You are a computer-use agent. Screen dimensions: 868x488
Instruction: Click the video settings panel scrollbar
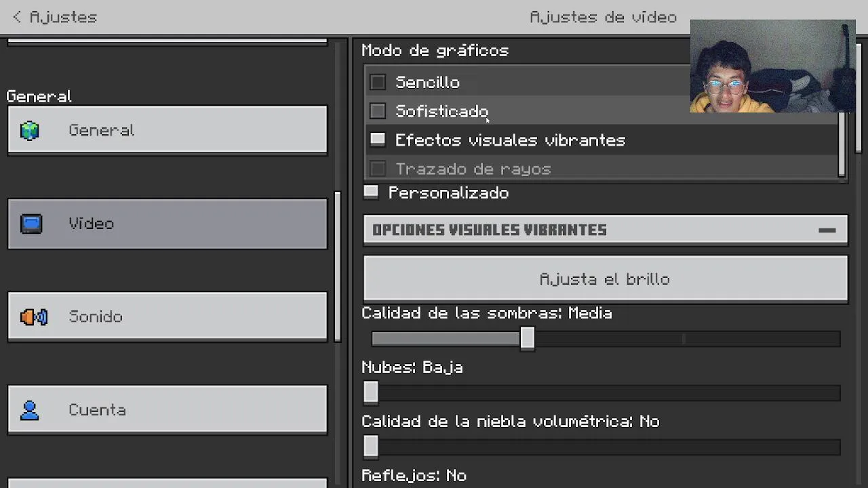(x=859, y=98)
